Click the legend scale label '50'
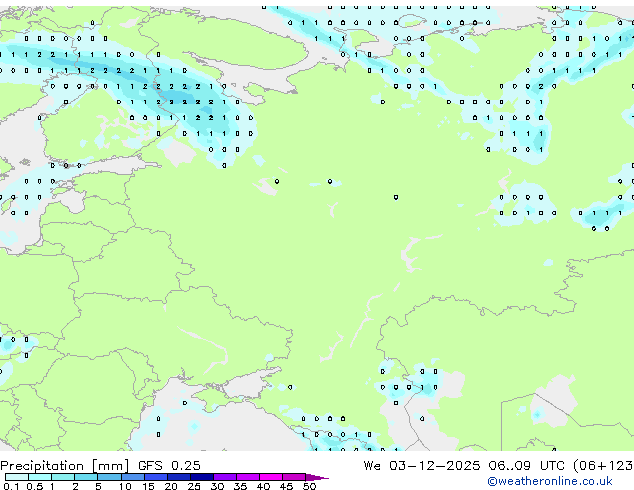The width and height of the screenshot is (634, 490). click(x=309, y=486)
